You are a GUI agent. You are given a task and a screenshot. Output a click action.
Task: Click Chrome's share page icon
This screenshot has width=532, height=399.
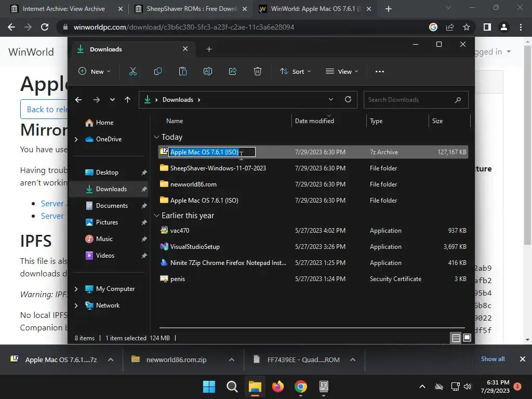click(450, 27)
